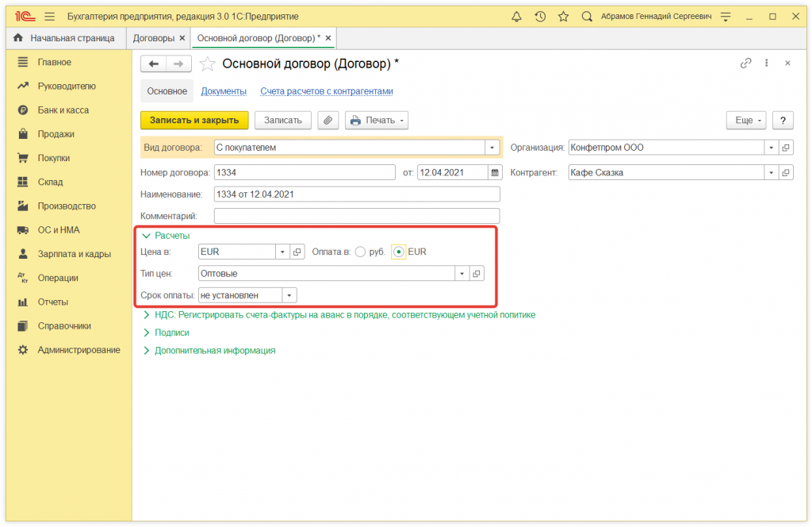Open the Вид договора dropdown
This screenshot has height=527, width=812.
click(492, 148)
